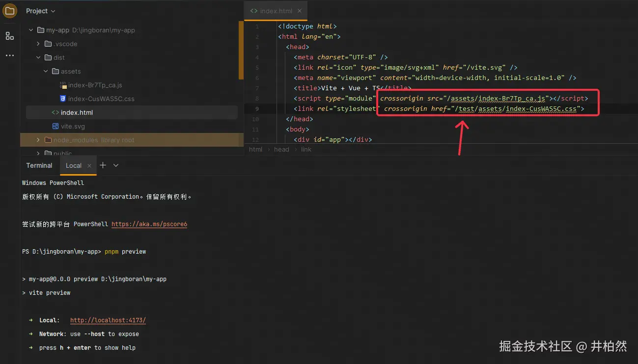The width and height of the screenshot is (638, 364).
Task: Expand the public folder
Action: click(38, 153)
